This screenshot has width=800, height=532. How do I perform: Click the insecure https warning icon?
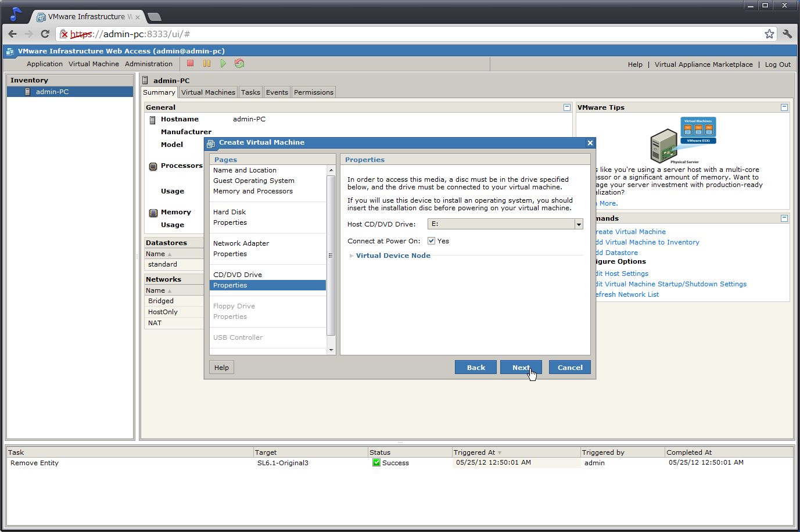coord(64,34)
